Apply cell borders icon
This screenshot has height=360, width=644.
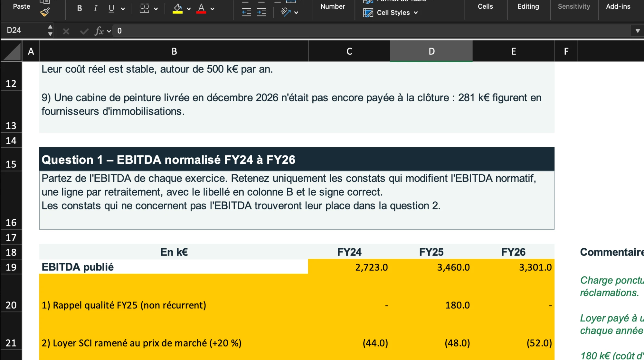[144, 8]
